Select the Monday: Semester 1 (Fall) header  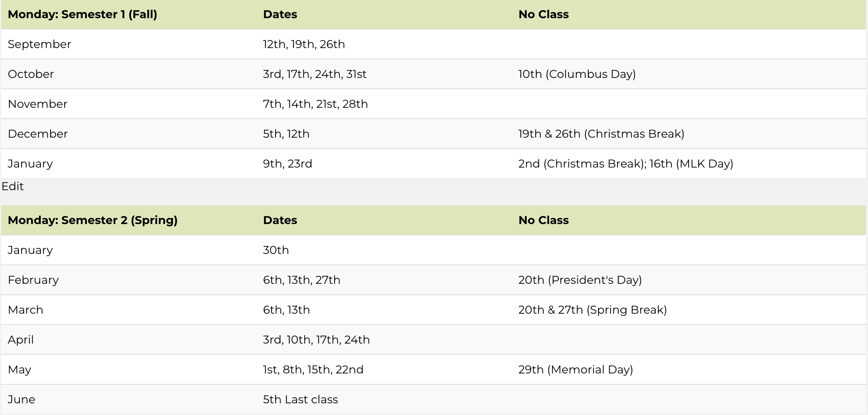(82, 15)
